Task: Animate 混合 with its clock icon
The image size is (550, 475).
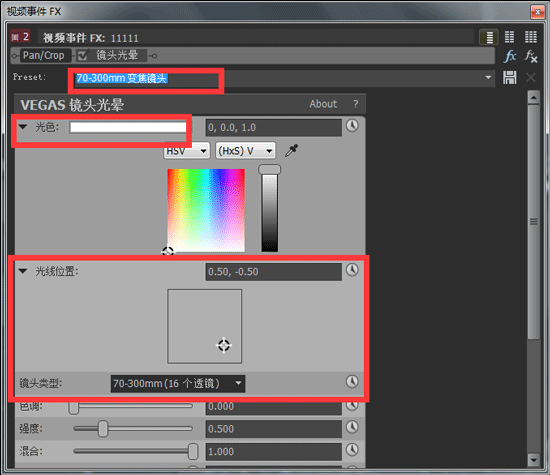Action: point(352,449)
